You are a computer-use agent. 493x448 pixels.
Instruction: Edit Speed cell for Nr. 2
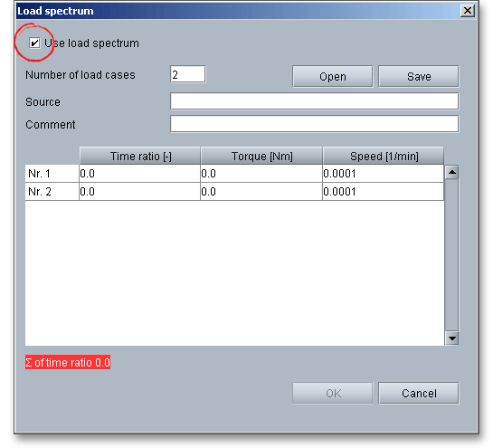click(x=384, y=191)
